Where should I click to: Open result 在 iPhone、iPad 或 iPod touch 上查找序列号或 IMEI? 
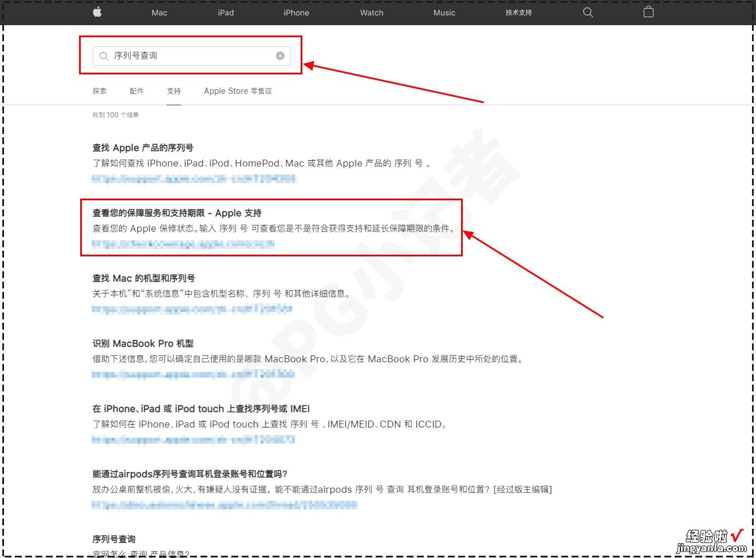click(x=201, y=409)
